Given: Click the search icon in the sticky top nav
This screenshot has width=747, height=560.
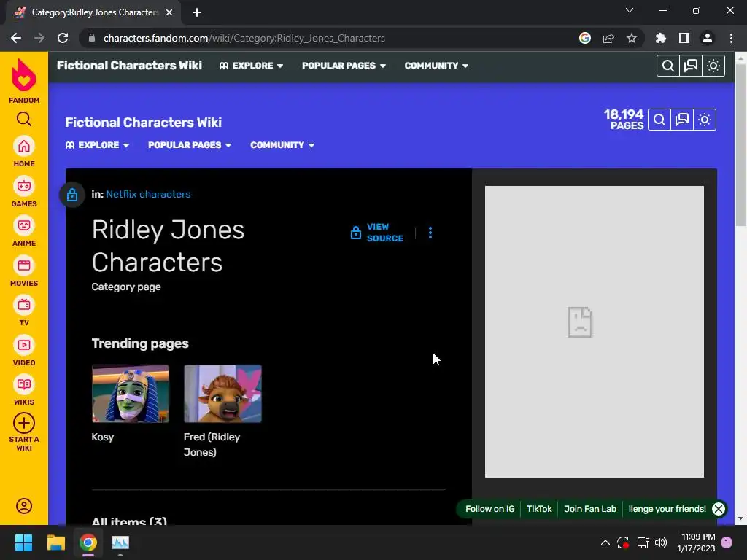Looking at the screenshot, I should [668, 66].
